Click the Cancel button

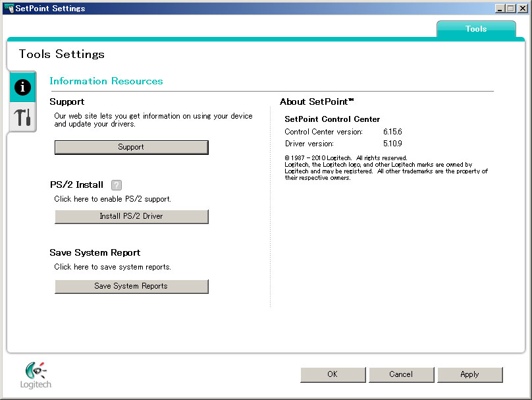pos(402,374)
